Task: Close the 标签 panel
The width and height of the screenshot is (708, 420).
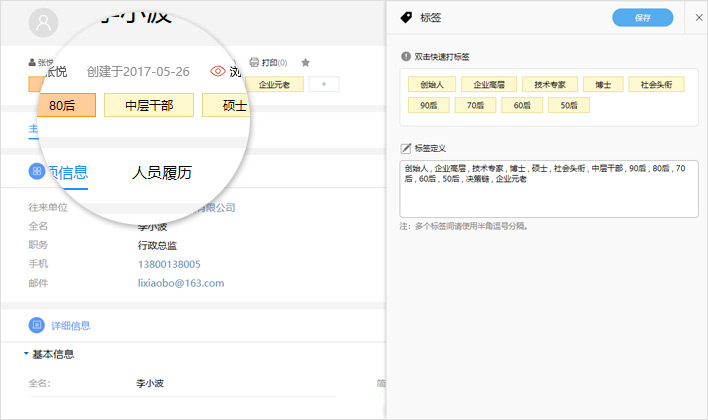Action: 698,17
